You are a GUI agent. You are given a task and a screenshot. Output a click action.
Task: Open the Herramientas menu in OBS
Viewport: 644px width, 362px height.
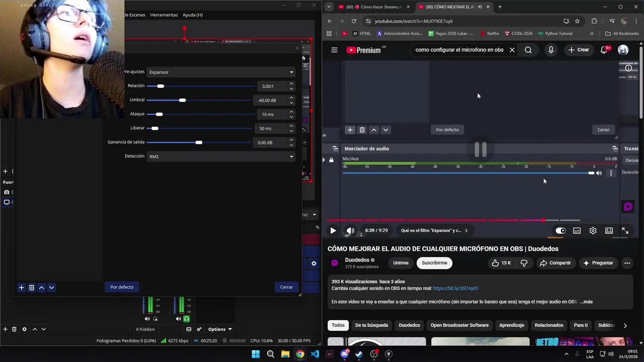[164, 15]
